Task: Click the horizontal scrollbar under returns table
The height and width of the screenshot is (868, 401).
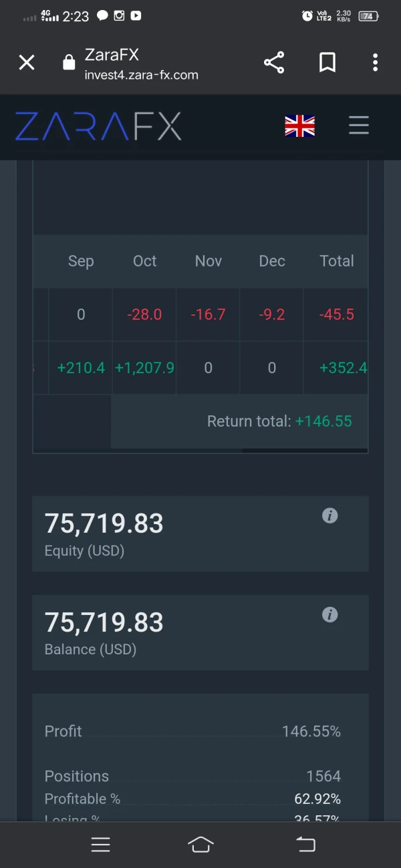Action: (304, 451)
